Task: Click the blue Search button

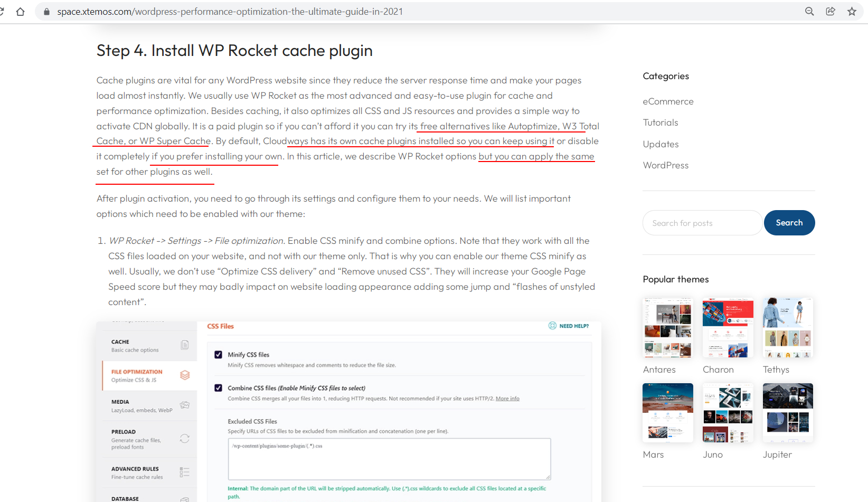Action: pos(789,223)
